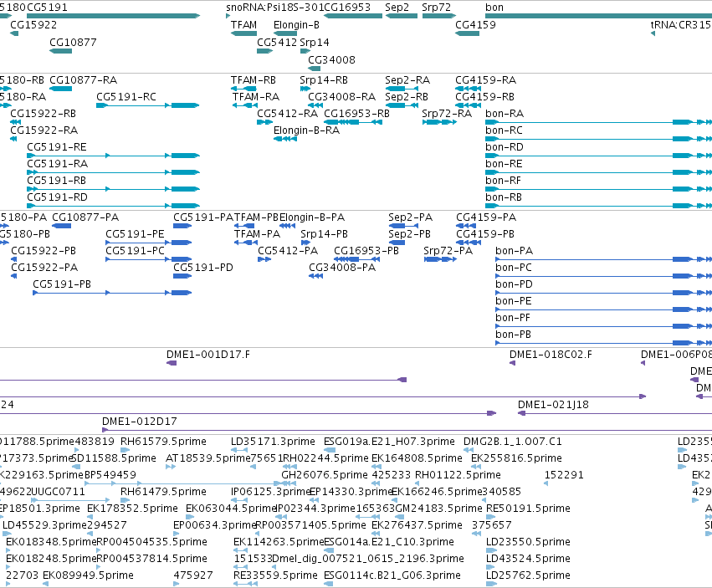Click protein Srp14-PB label
712x588 pixels.
324,234
